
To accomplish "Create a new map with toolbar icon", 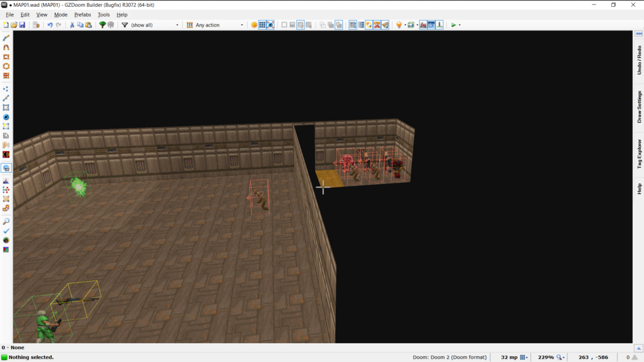I will (6, 25).
